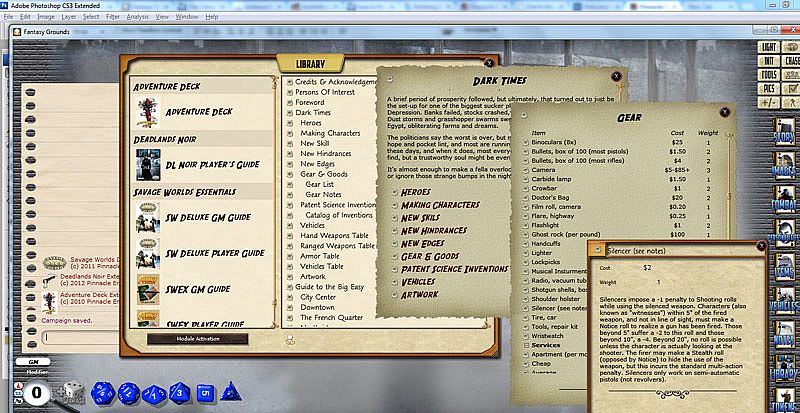Open New Hindrances section in Dark Times

click(x=434, y=231)
